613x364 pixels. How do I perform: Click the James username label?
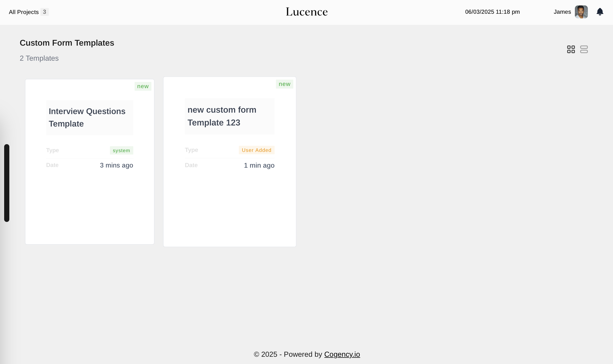point(562,12)
